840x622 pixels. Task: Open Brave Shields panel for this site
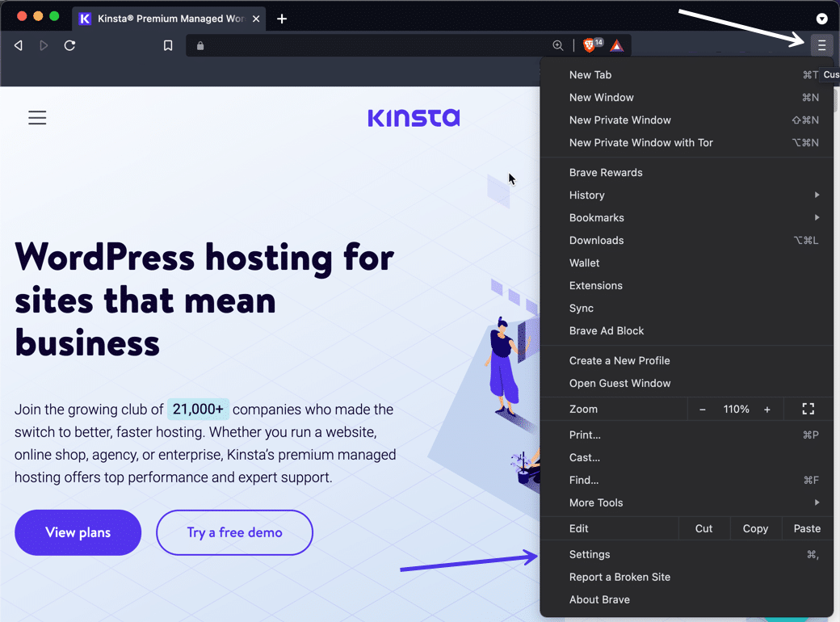pos(588,45)
